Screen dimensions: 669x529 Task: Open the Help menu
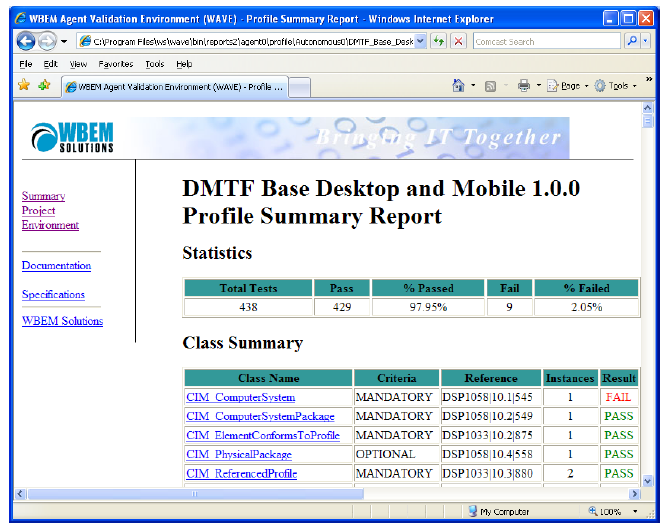click(184, 64)
